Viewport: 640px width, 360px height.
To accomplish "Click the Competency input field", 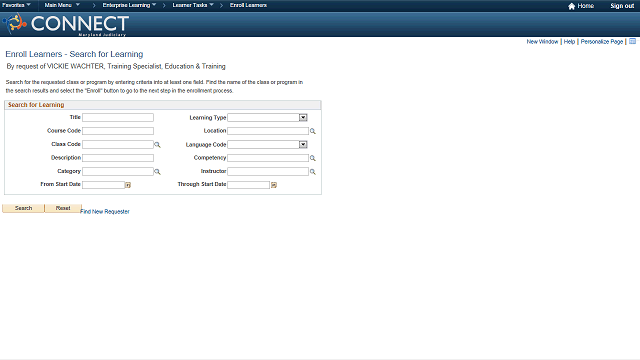I will coord(268,158).
